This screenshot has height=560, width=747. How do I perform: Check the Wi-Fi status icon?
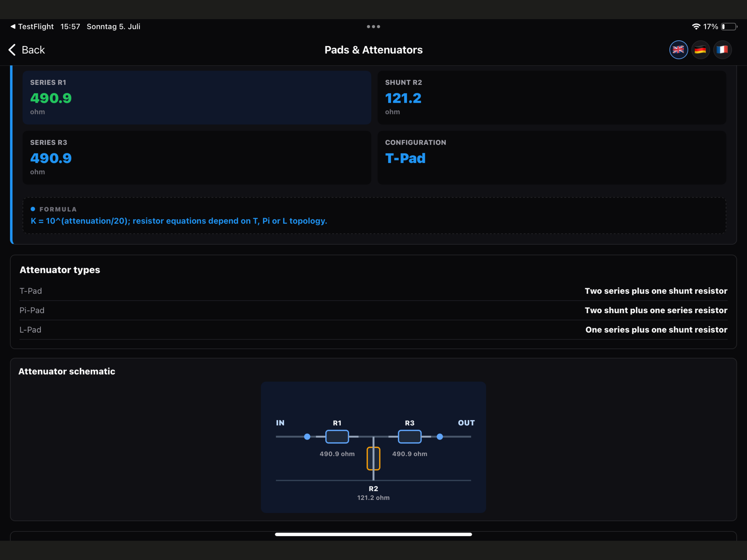coord(696,26)
